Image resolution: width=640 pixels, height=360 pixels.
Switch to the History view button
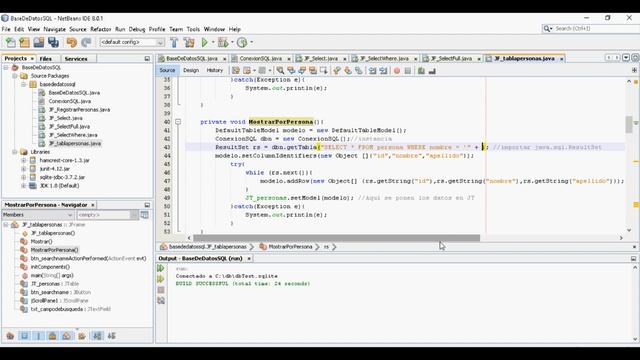pos(215,71)
